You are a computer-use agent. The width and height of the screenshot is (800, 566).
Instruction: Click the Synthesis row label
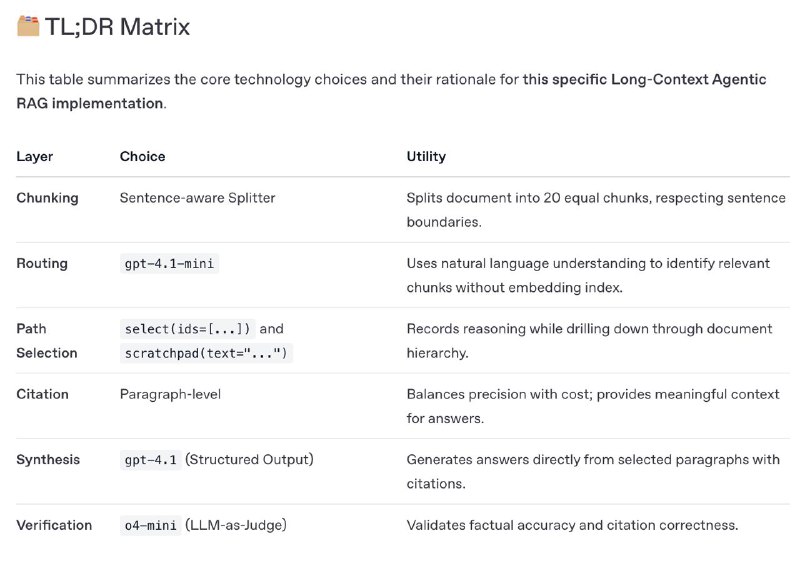(48, 460)
